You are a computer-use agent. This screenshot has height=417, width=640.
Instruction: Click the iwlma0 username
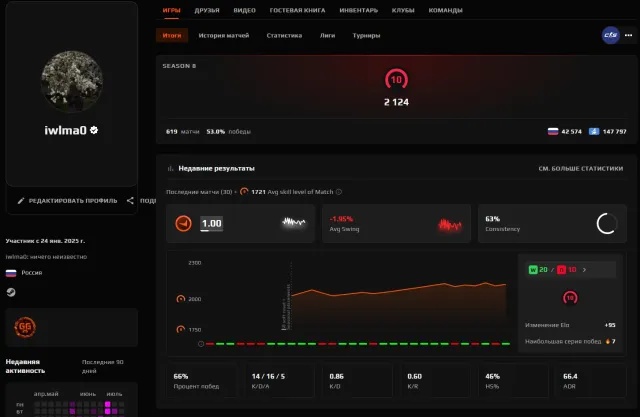pos(65,130)
